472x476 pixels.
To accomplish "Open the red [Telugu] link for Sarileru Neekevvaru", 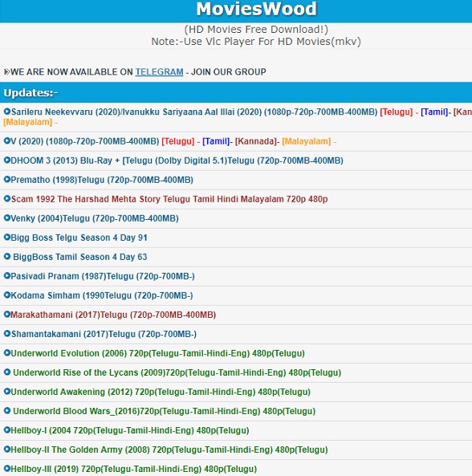I will click(x=396, y=112).
